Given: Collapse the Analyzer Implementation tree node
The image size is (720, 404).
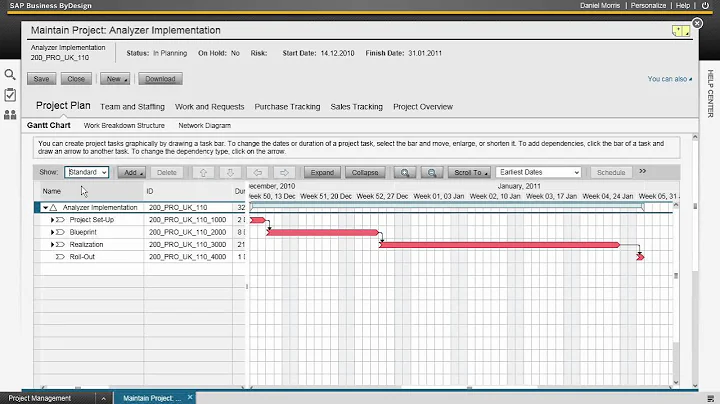Looking at the screenshot, I should tap(45, 208).
